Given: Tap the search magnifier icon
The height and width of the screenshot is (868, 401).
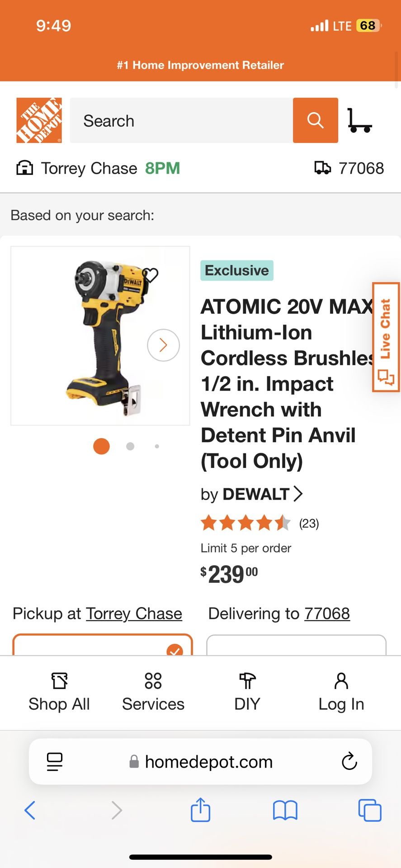Looking at the screenshot, I should (x=315, y=120).
